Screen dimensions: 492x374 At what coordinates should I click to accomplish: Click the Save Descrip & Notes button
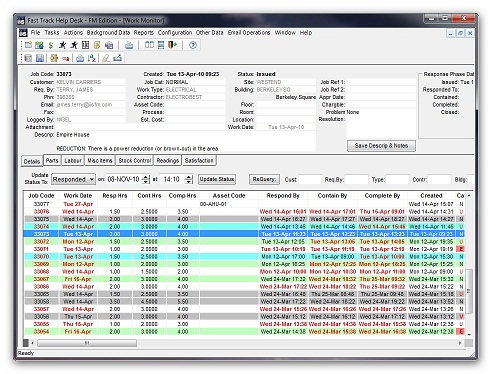tap(381, 146)
